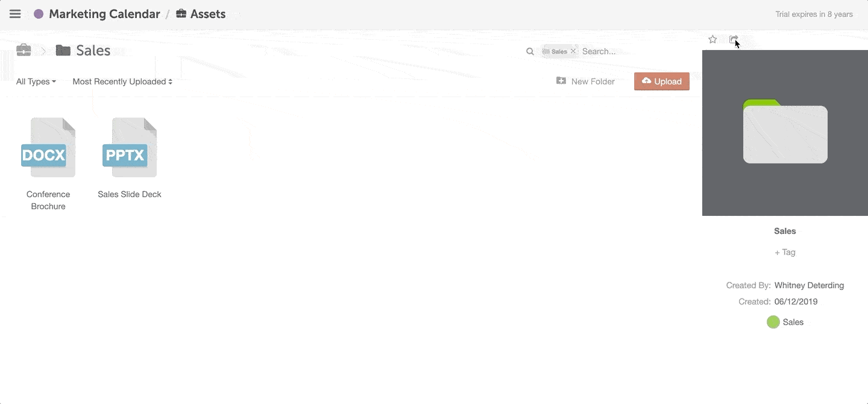Viewport: 868px width, 404px height.
Task: Select the Sales Slide Deck PPTX thumbnail
Action: (130, 148)
